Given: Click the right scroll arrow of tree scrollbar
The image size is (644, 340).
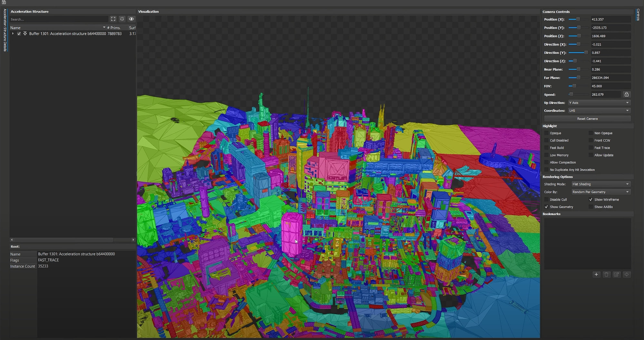Looking at the screenshot, I should coord(133,240).
